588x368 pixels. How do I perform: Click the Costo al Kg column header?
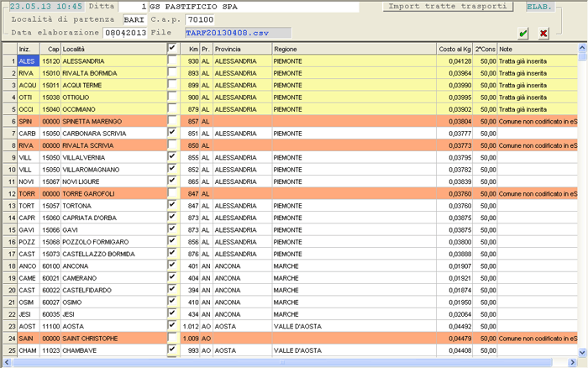[454, 49]
